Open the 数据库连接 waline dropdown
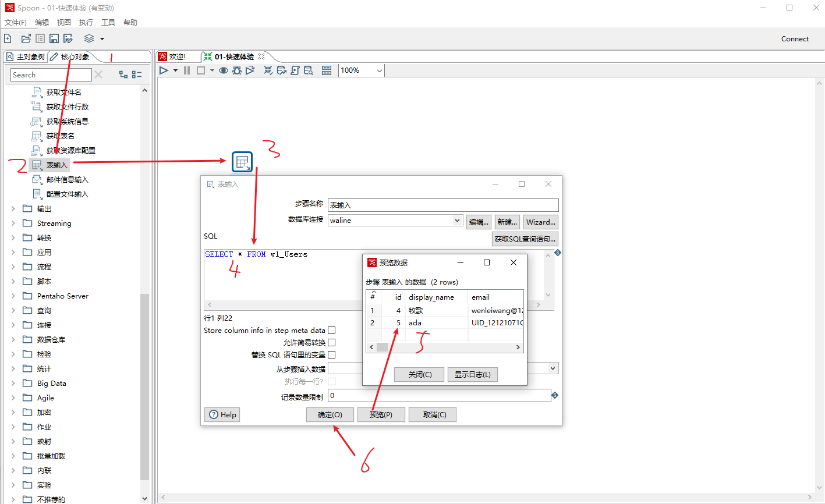The width and height of the screenshot is (825, 504). pyautogui.click(x=458, y=221)
